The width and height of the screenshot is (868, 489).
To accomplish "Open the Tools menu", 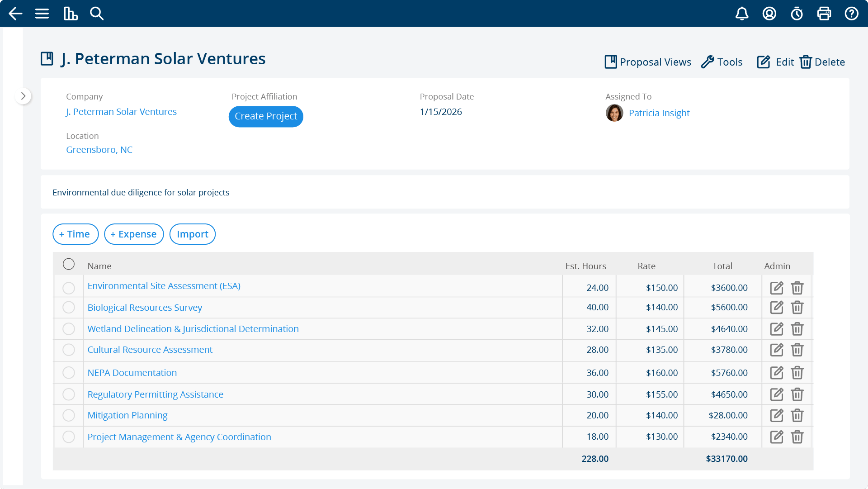I will [x=722, y=62].
